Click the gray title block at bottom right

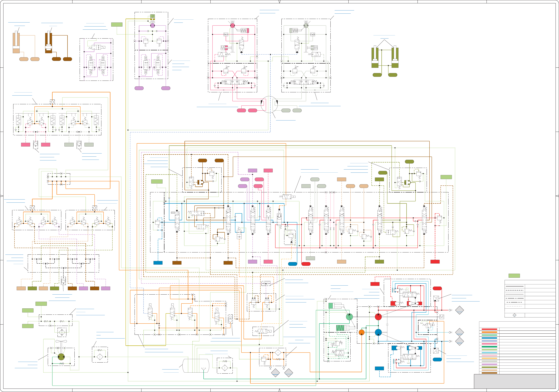515,381
